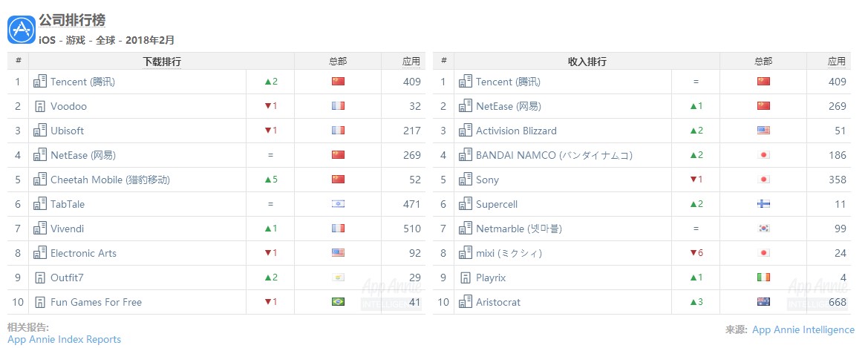Open the App Annie Index Reports link
The width and height of the screenshot is (868, 348).
(x=64, y=340)
